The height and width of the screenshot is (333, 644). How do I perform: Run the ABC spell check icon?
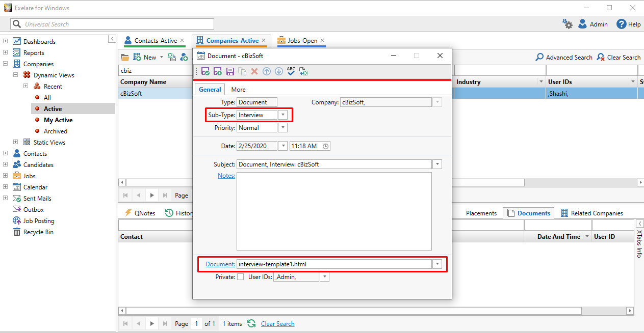(x=291, y=71)
